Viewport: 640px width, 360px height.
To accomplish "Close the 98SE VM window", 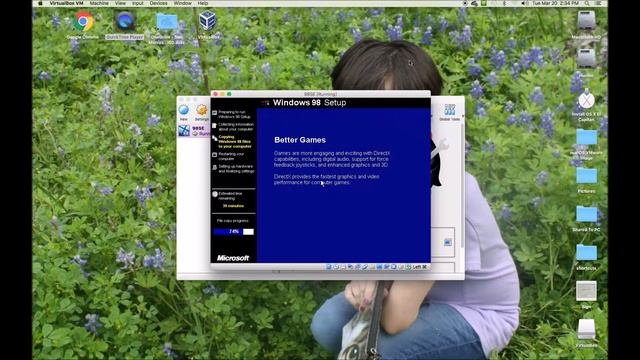I will 215,94.
